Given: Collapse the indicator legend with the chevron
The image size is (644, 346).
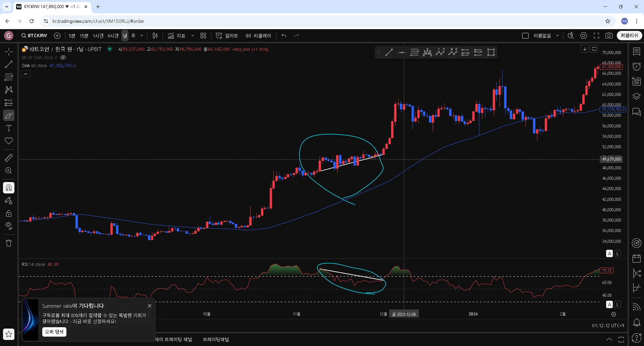Looking at the screenshot, I should click(25, 74).
